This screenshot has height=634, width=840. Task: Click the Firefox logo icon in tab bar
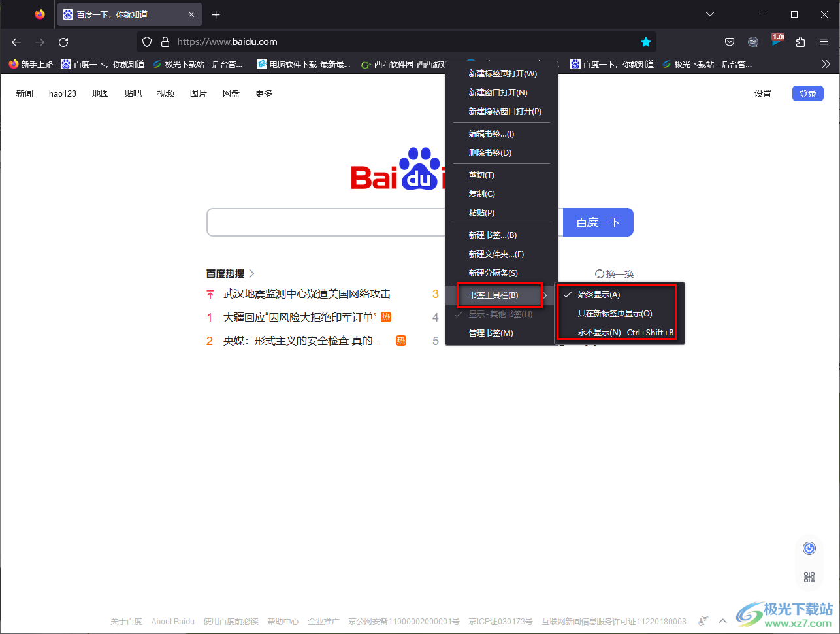pos(40,14)
